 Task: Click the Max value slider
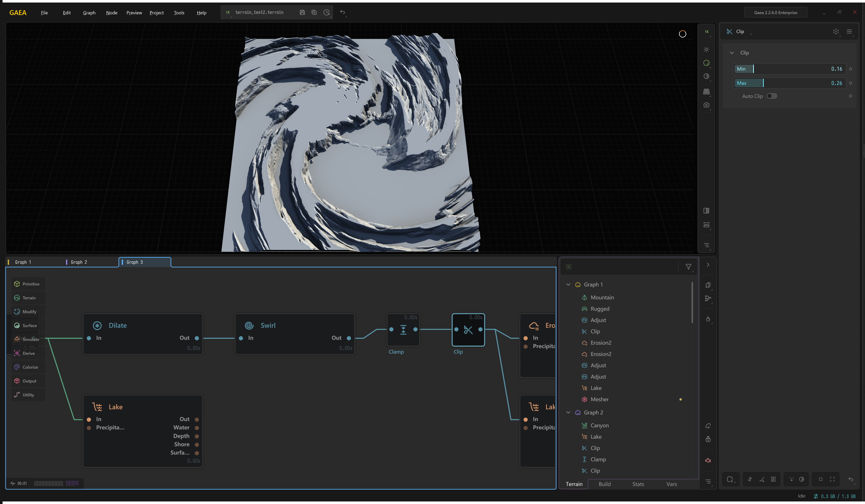(789, 83)
